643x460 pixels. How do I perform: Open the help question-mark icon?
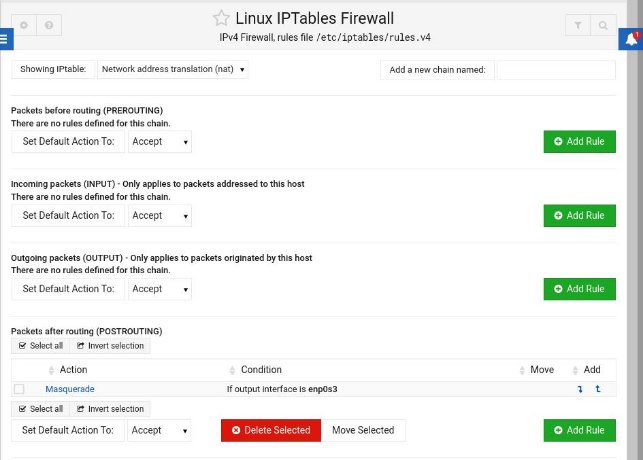[x=49, y=25]
